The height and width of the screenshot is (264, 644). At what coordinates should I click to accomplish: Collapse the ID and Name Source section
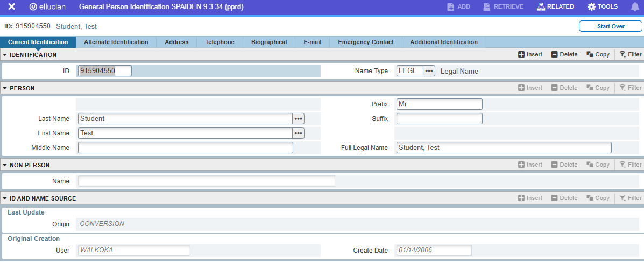point(5,198)
